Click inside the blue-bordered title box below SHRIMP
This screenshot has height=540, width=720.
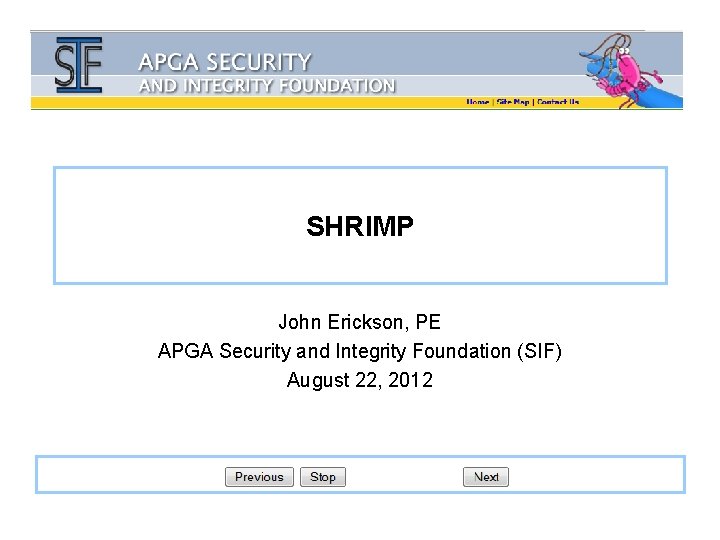tap(360, 262)
